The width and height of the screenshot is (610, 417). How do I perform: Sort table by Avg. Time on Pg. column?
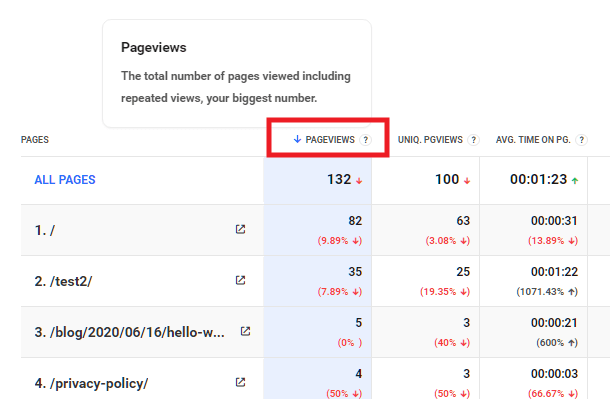point(532,140)
